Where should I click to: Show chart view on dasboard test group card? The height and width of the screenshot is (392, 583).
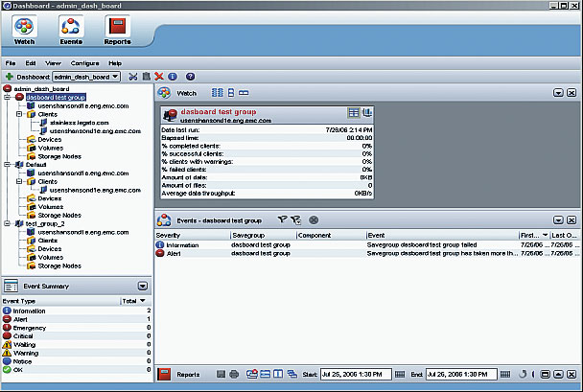tap(367, 112)
